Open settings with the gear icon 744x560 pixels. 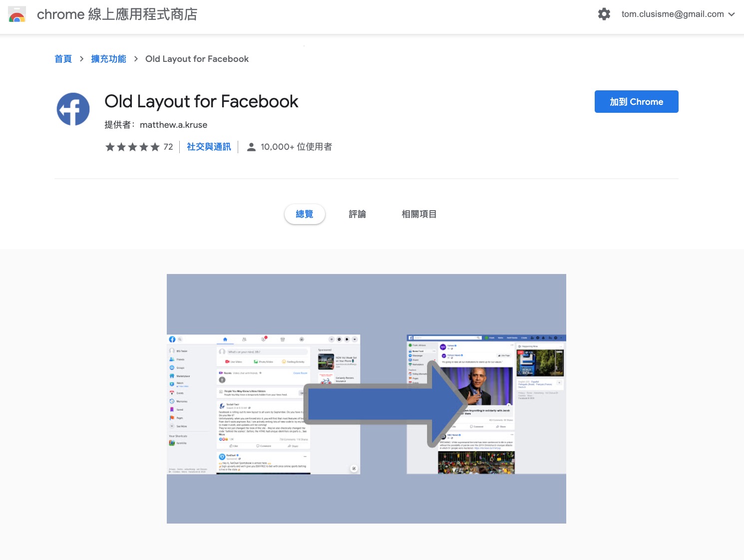point(604,14)
